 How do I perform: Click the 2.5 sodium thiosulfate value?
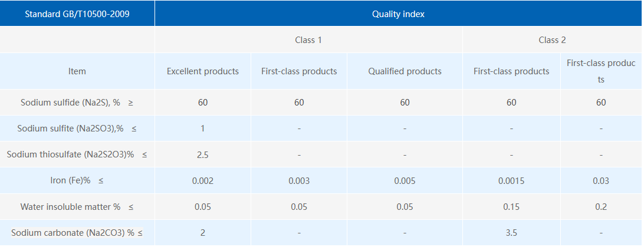[x=202, y=154]
